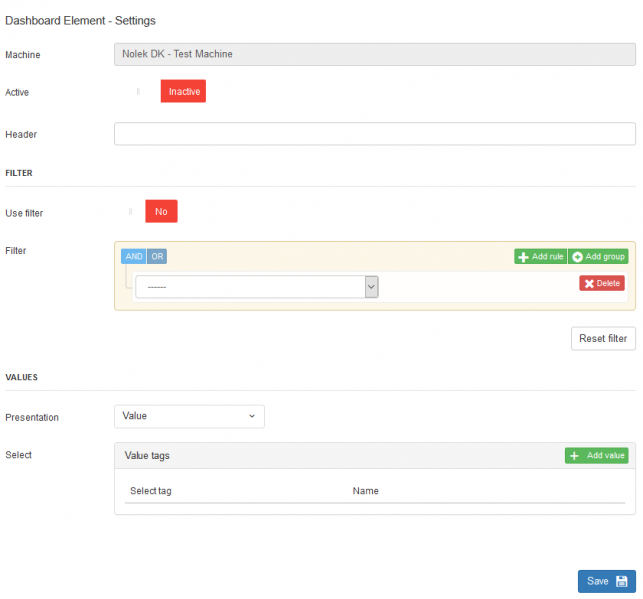Viewport: 643px width, 599px height.
Task: Click the Machine field Nolek DK - Test Machine
Action: [375, 54]
